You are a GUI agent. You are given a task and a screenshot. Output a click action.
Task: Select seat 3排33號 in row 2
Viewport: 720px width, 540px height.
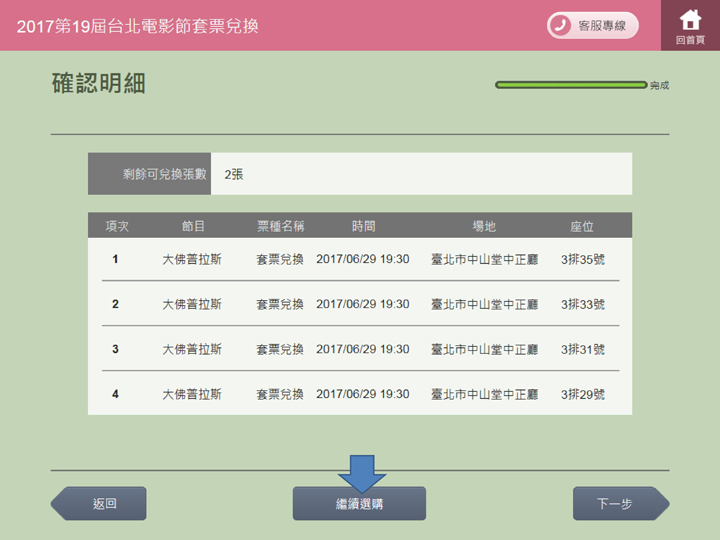[x=583, y=304]
